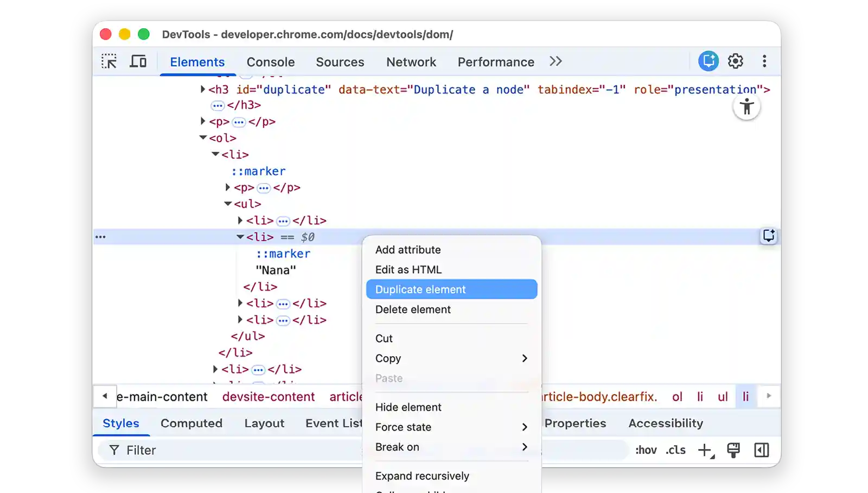868x493 pixels.
Task: Open DevTools settings gear
Action: tap(736, 61)
